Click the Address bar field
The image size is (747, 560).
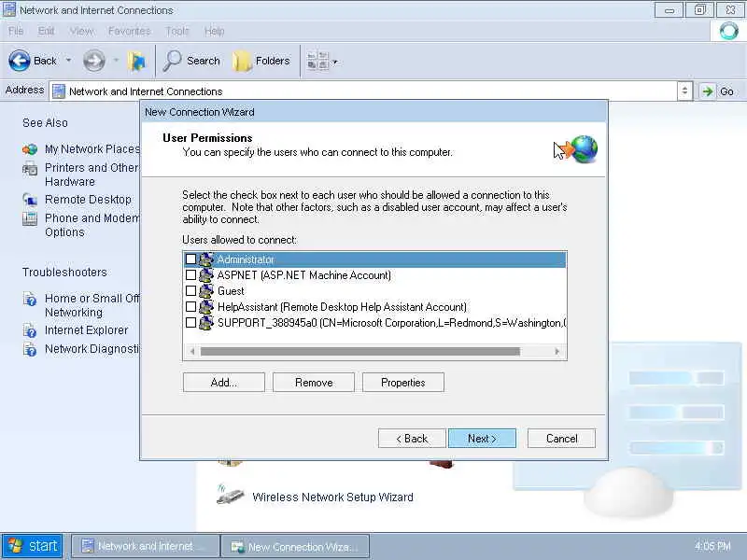click(x=363, y=91)
